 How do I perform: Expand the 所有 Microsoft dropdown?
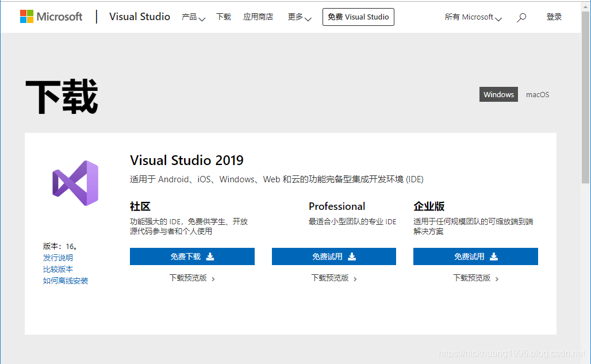coord(473,17)
